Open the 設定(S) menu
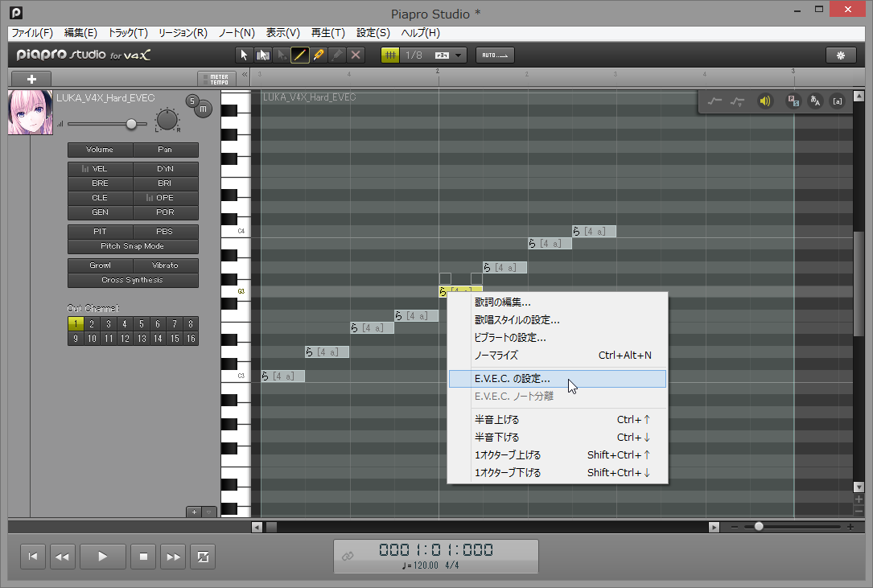The image size is (873, 588). click(373, 33)
